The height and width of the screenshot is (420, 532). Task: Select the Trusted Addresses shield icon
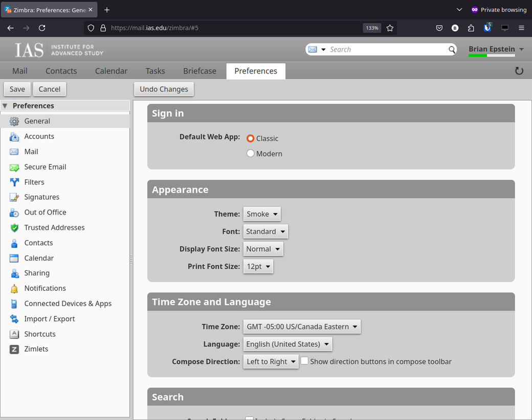point(14,228)
